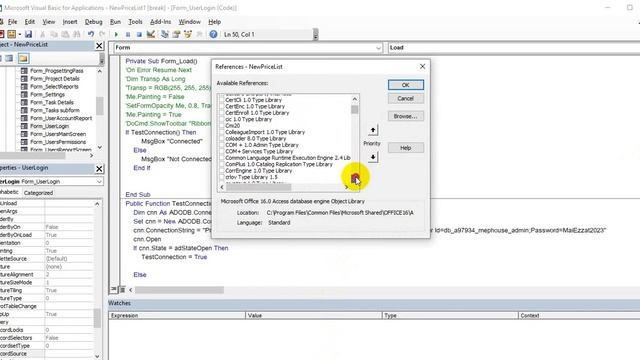Select Form_UserLogin in the project tree

point(49,126)
